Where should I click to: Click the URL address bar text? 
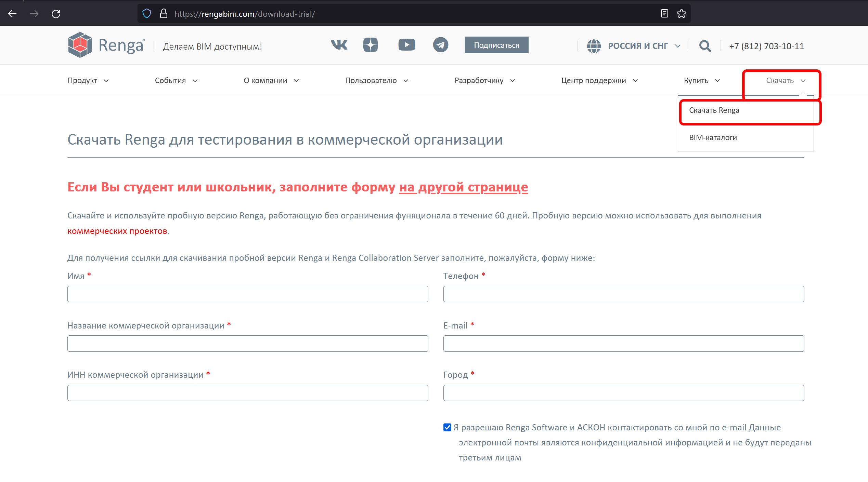[x=245, y=14]
